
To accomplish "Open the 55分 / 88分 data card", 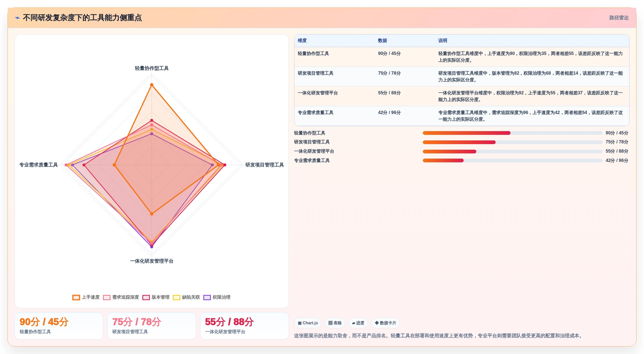I will pyautogui.click(x=244, y=326).
